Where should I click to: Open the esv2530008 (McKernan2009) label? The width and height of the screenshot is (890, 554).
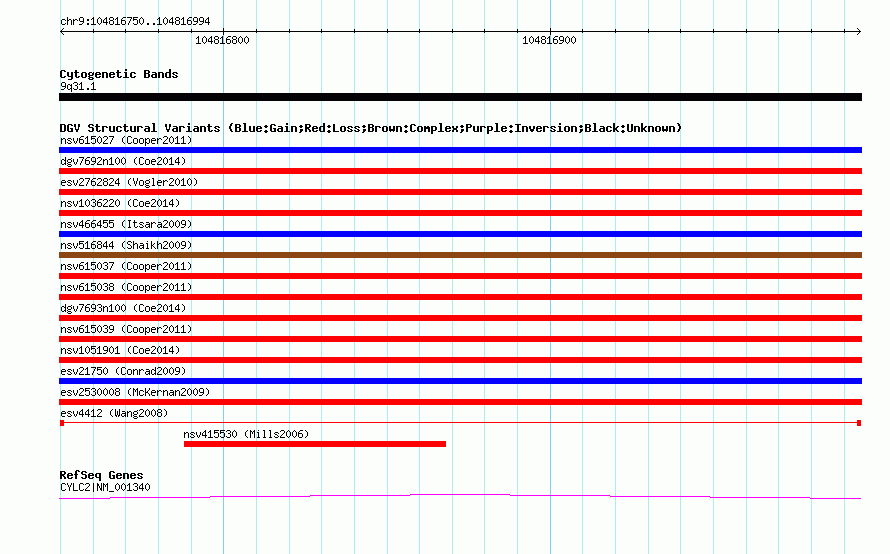tap(135, 392)
